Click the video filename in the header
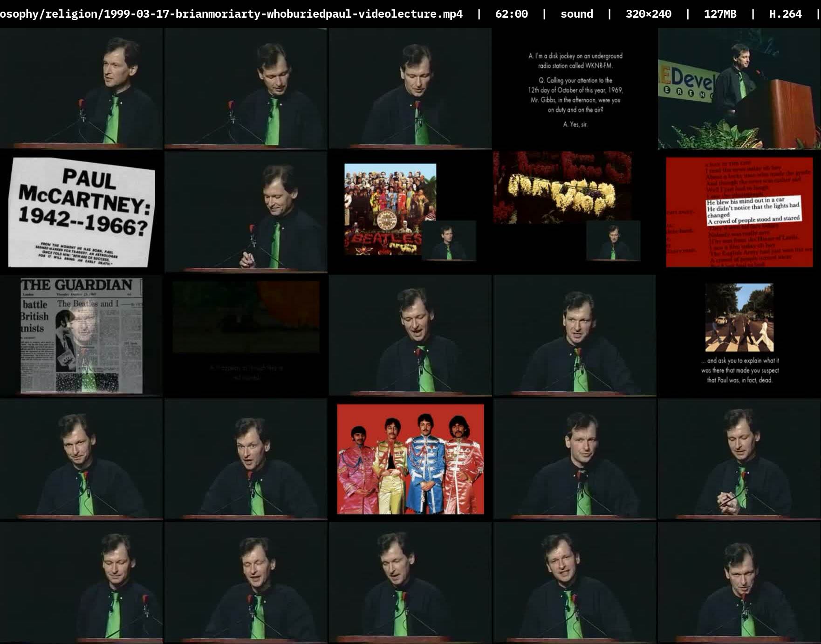Screen dimensions: 821x644 coord(231,14)
